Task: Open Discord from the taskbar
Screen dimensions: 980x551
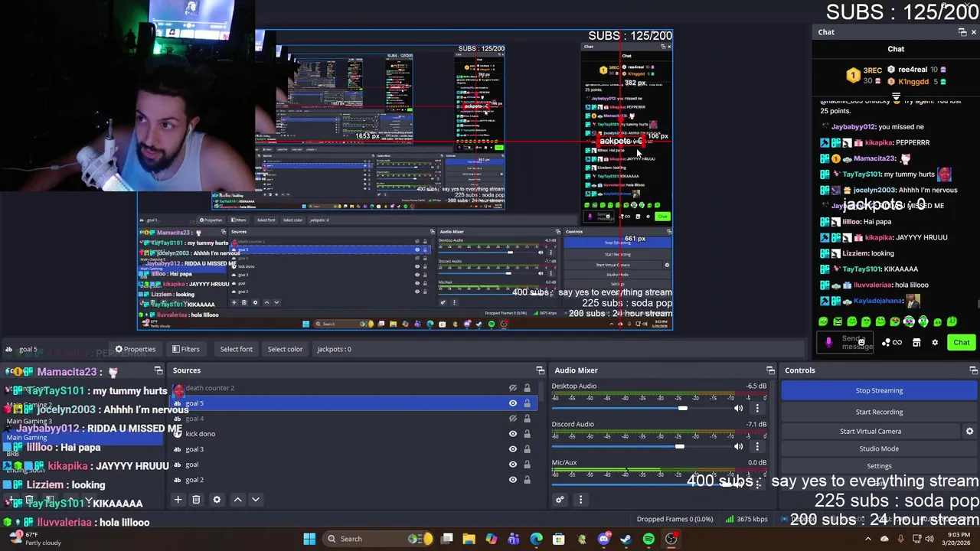Action: [603, 539]
